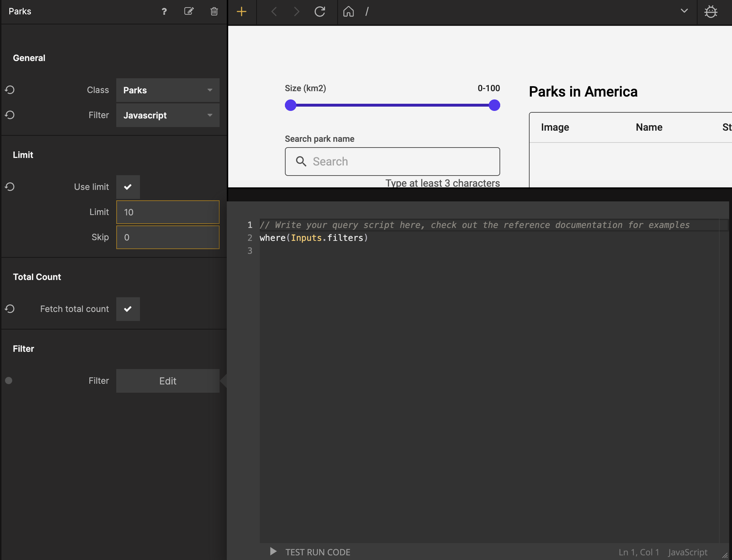The width and height of the screenshot is (732, 560).
Task: Click the search magnifier icon
Action: click(301, 162)
